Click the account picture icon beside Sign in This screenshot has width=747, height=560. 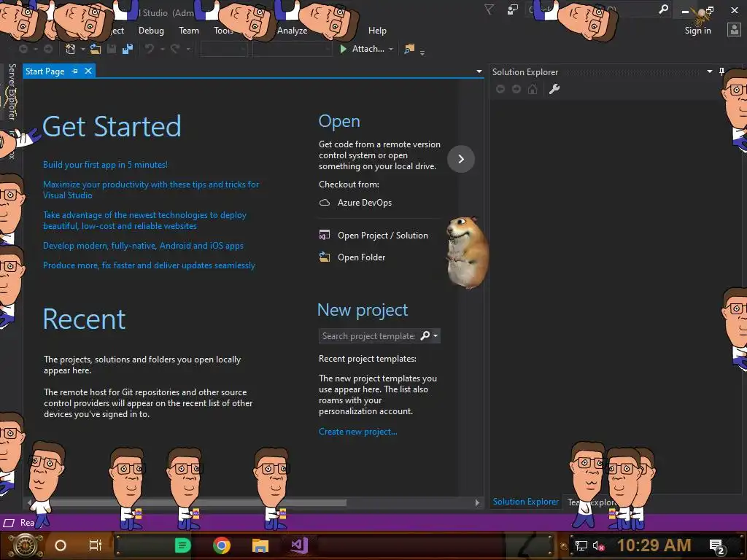[734, 30]
